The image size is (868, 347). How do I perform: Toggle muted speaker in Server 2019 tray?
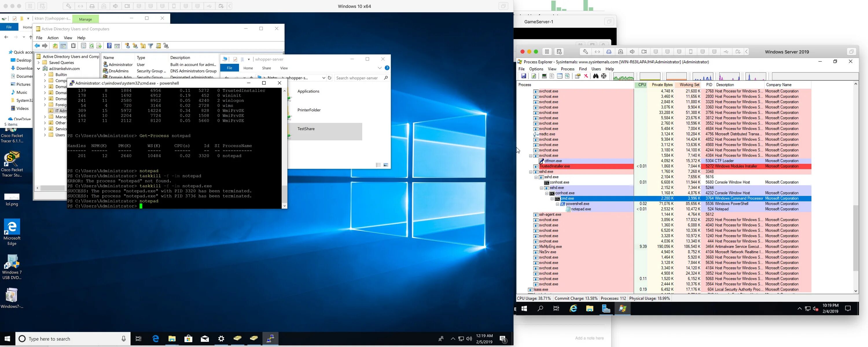pos(816,309)
